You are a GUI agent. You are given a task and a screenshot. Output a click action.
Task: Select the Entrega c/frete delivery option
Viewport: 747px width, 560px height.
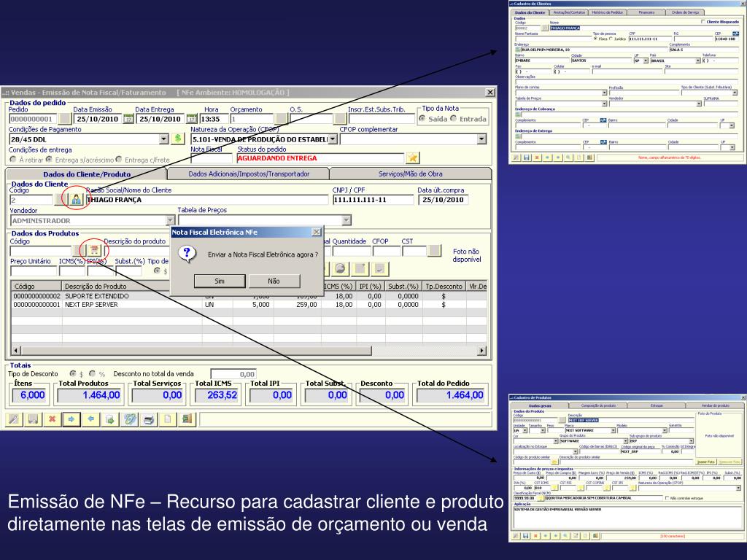pos(119,160)
